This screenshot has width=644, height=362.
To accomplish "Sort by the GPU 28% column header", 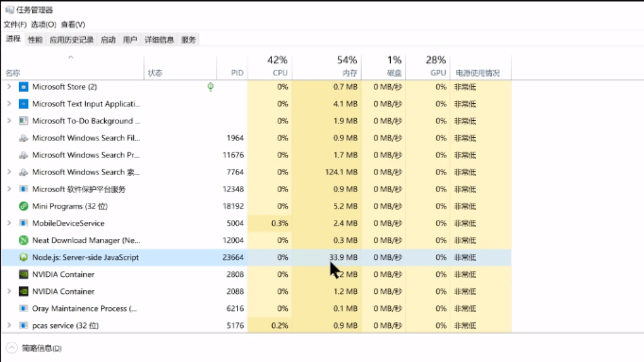I will (x=428, y=66).
